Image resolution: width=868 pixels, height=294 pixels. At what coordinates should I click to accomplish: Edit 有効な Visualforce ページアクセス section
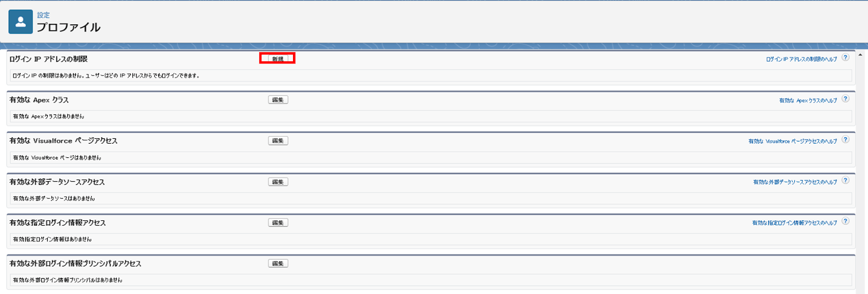coord(278,141)
